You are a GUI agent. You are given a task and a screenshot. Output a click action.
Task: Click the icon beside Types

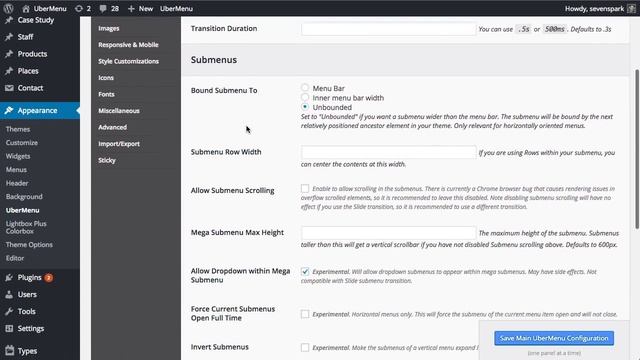click(10, 351)
